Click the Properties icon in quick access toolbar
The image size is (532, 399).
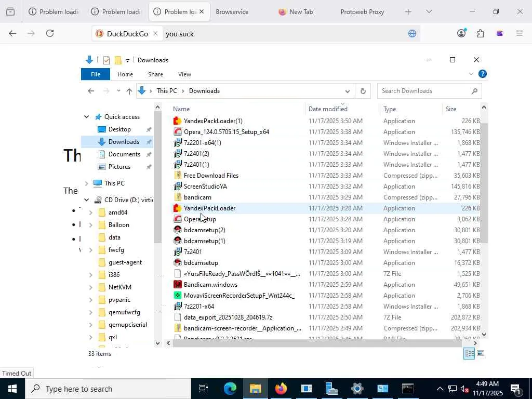click(x=107, y=60)
